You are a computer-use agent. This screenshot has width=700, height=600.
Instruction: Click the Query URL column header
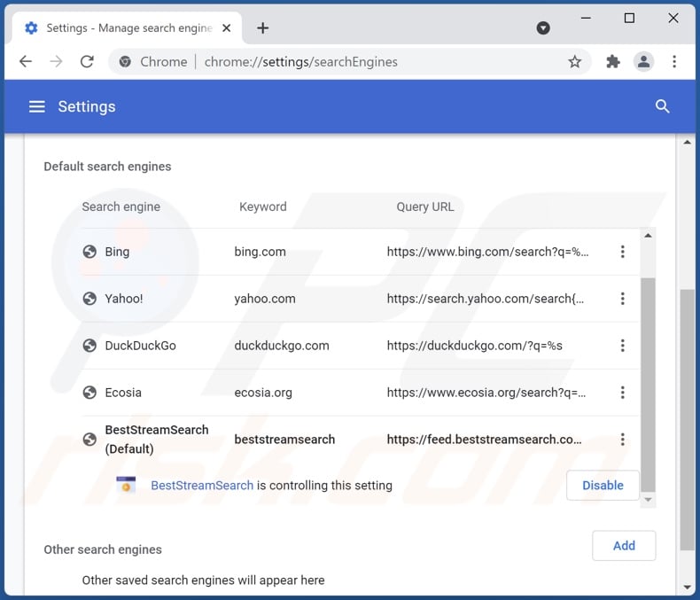pyautogui.click(x=425, y=206)
